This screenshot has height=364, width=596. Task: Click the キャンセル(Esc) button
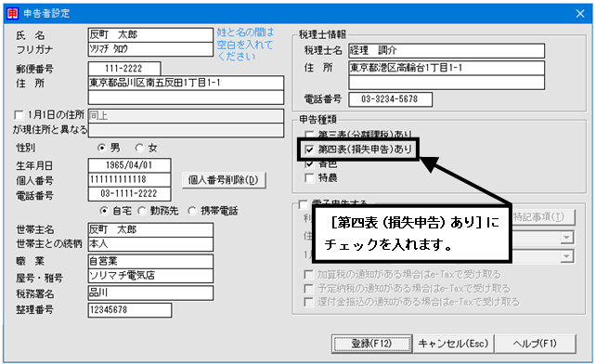tap(453, 344)
